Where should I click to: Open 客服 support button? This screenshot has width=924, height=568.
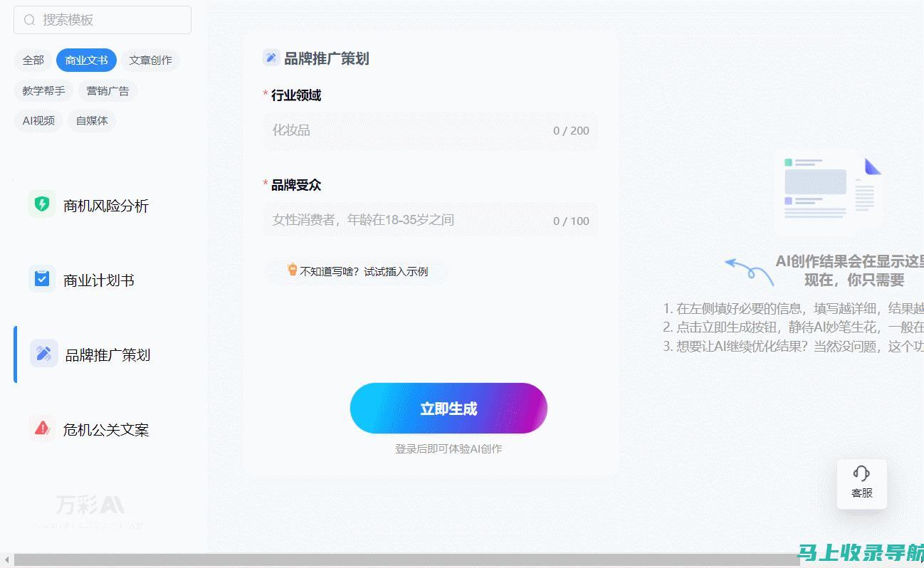[x=862, y=484]
